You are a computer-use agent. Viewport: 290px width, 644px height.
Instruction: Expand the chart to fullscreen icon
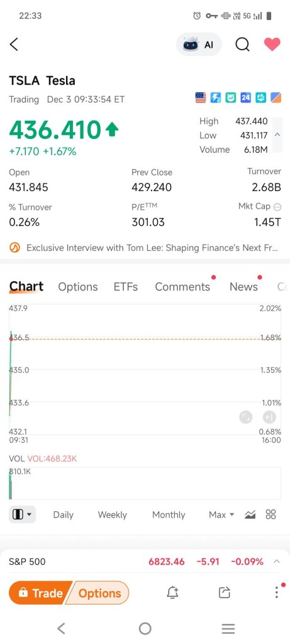click(245, 418)
